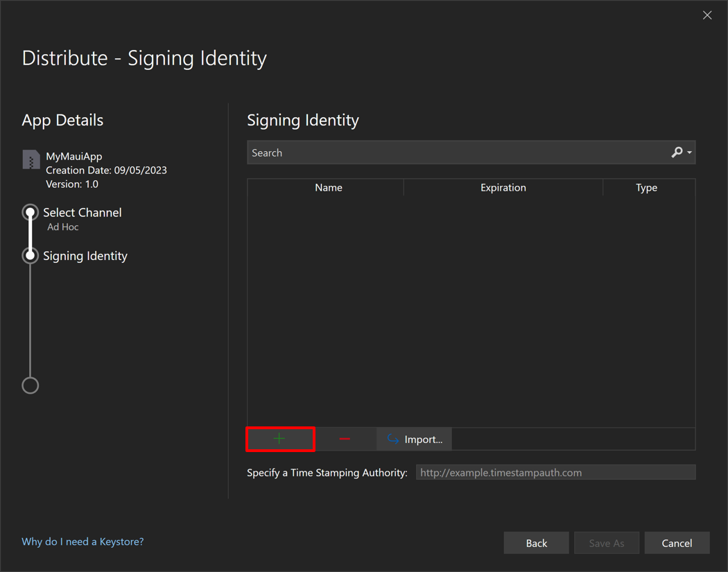Close the Distribute dialog
The width and height of the screenshot is (728, 572).
707,15
